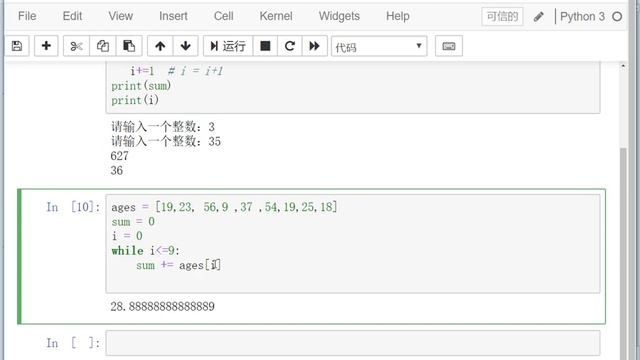Open the File menu
Screen dimensions: 640x360
[x=27, y=16]
